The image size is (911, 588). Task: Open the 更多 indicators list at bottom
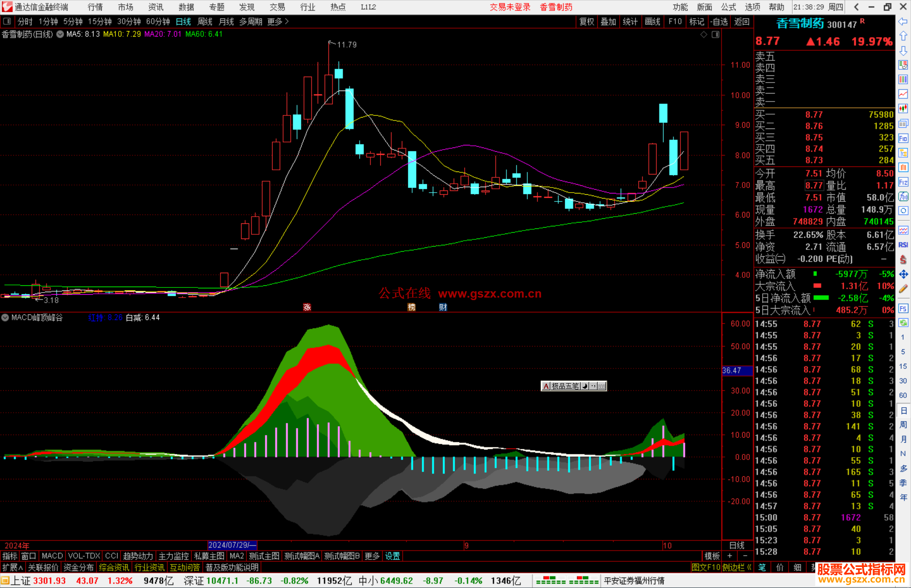click(x=372, y=556)
